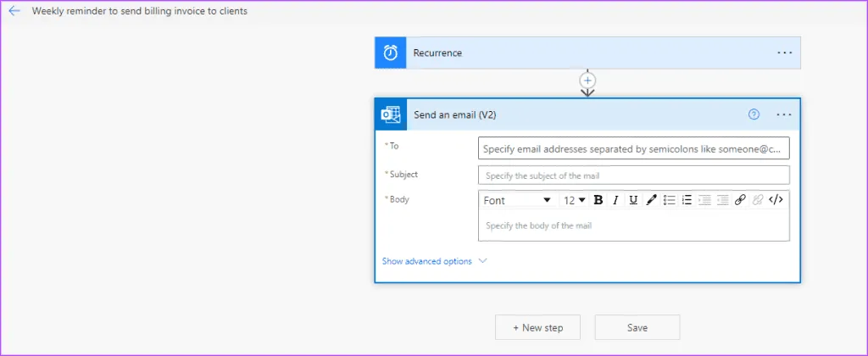Open the Recurrence step ellipsis menu
Image resolution: width=868 pixels, height=356 pixels.
[784, 53]
